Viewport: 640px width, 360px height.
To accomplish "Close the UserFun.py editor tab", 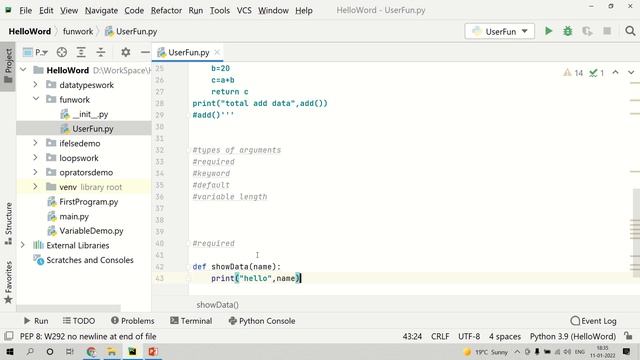I will [x=217, y=52].
